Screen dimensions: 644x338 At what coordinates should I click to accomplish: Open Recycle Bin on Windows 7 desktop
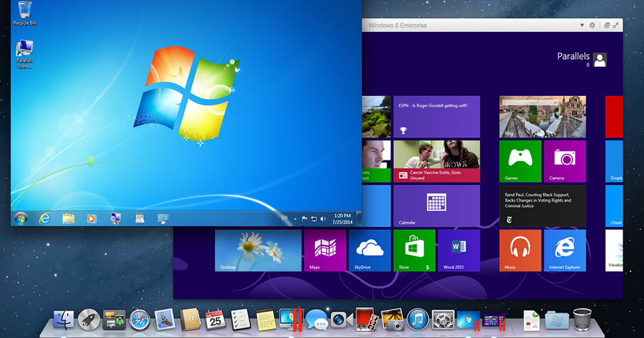point(24,14)
